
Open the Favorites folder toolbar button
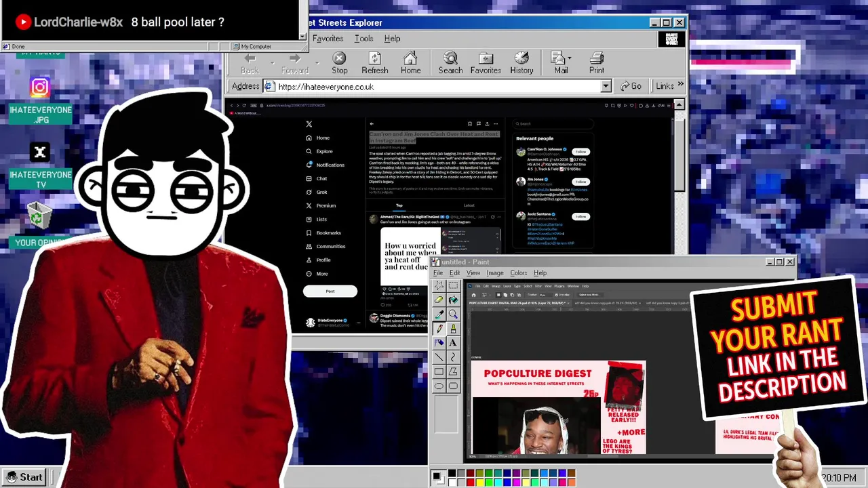(486, 64)
